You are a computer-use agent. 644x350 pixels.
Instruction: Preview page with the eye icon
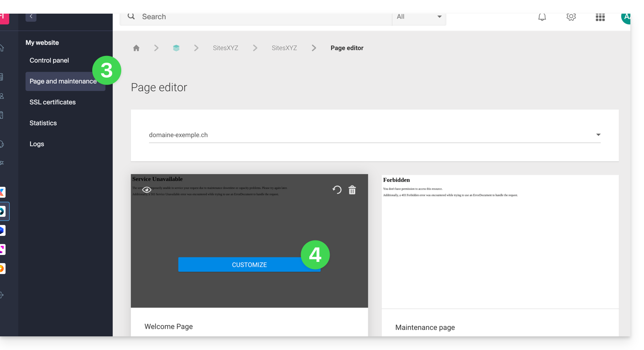pos(147,190)
